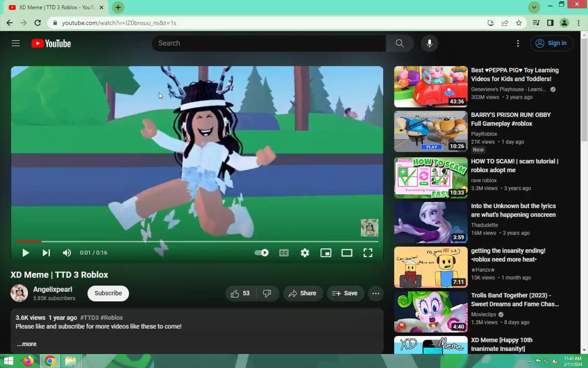Open the XD Meme Happy 10th video title
The width and height of the screenshot is (588, 368).
(502, 345)
